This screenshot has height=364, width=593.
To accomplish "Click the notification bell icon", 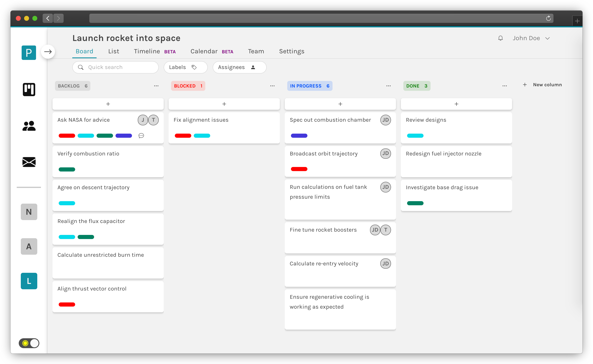I will point(500,38).
